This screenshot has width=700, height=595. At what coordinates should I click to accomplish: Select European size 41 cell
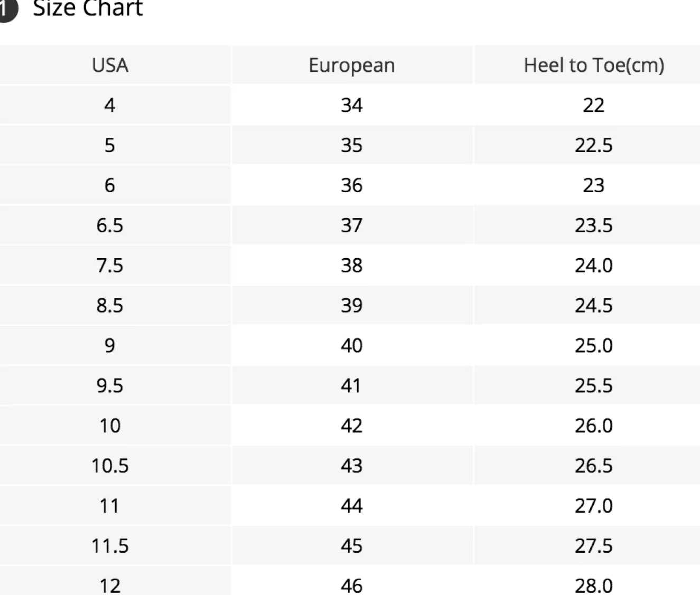click(351, 385)
